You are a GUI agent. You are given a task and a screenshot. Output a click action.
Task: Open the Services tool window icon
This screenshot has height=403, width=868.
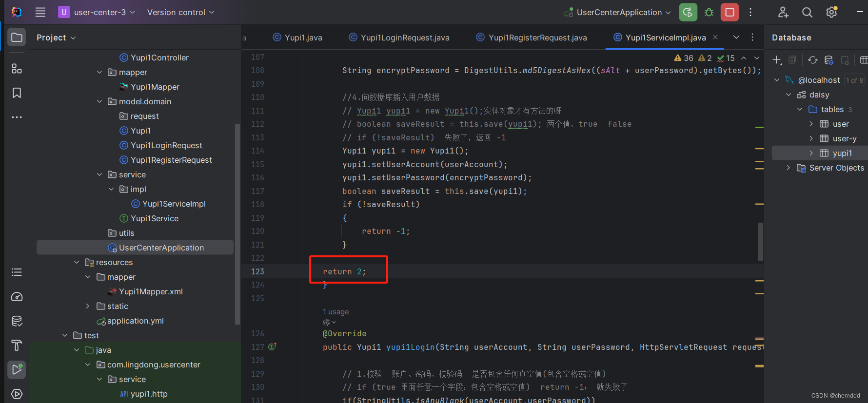tap(17, 394)
